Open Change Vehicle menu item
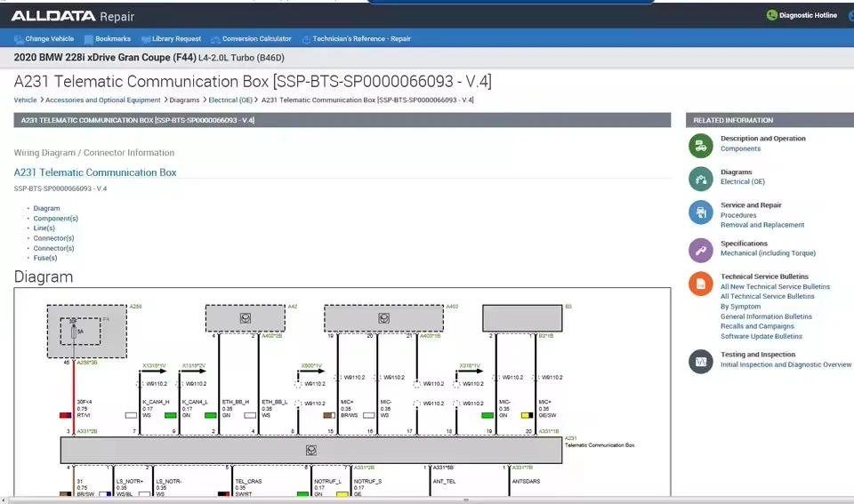This screenshot has width=854, height=504. 49,38
